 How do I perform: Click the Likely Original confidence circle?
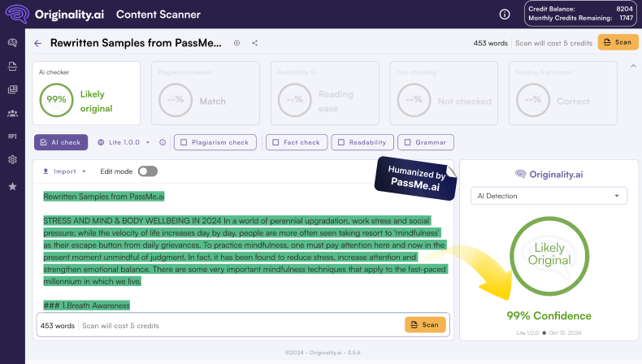pyautogui.click(x=549, y=256)
